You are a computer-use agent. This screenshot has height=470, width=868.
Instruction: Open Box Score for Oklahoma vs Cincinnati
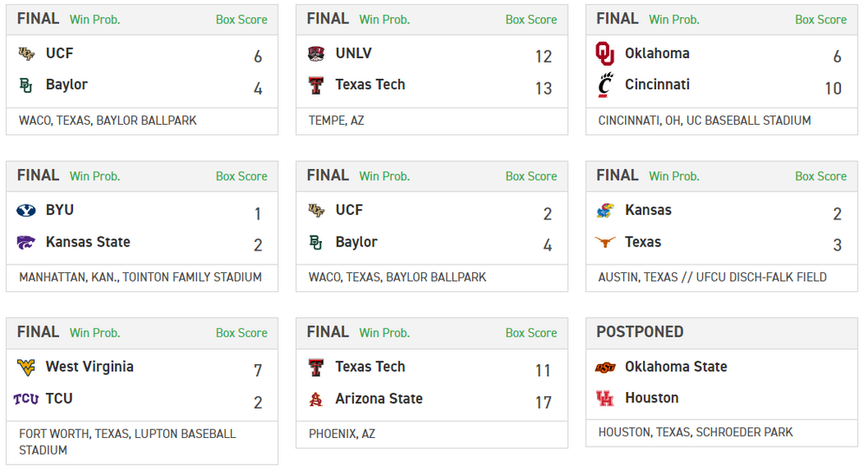pos(820,19)
